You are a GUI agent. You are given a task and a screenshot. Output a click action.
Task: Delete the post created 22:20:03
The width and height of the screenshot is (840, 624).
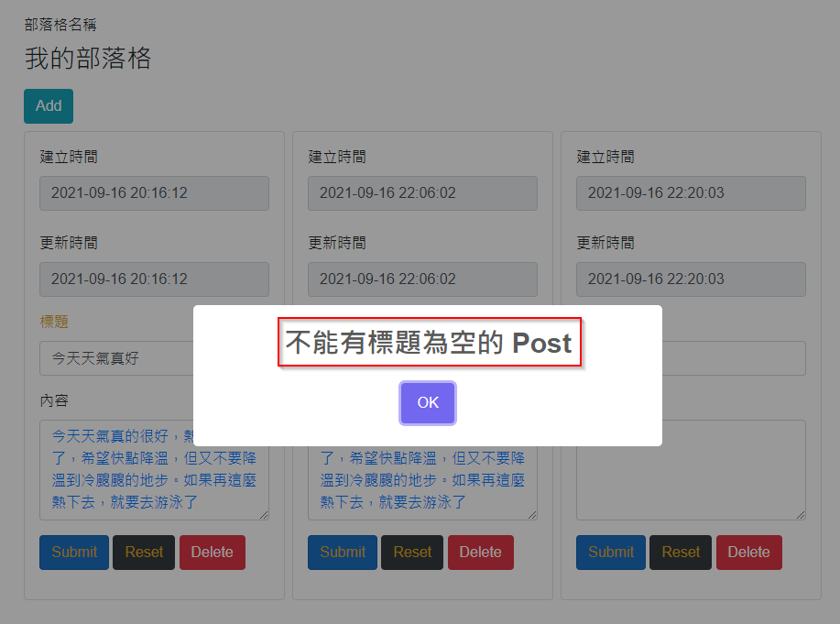click(749, 553)
